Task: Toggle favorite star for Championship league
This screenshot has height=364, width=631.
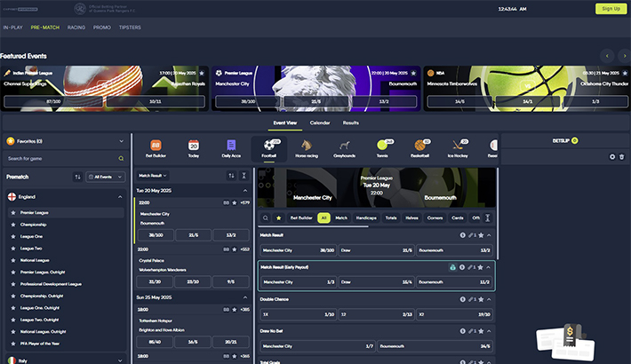Action: (x=13, y=225)
